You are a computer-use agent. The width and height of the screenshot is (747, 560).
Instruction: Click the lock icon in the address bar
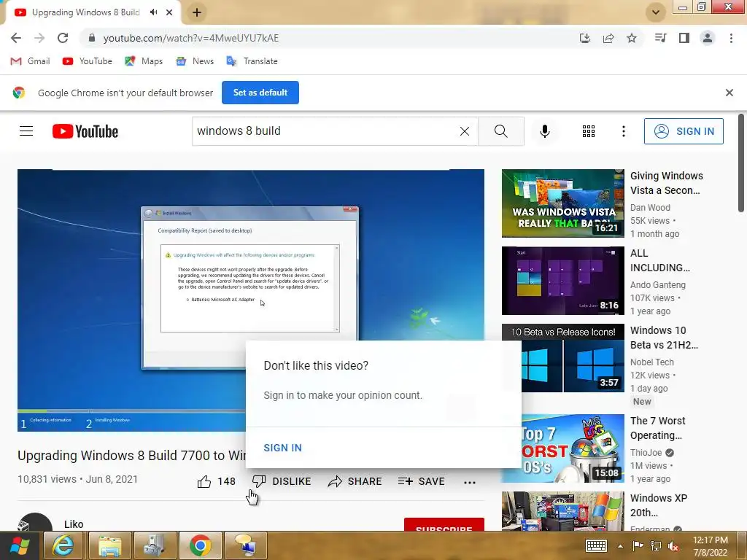click(x=92, y=38)
